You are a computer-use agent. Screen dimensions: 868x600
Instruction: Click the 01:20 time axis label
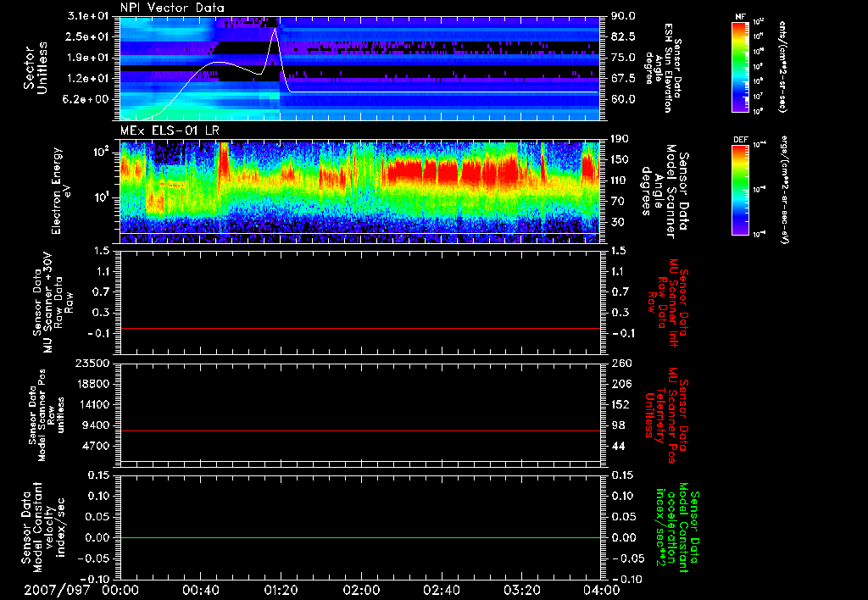point(281,590)
